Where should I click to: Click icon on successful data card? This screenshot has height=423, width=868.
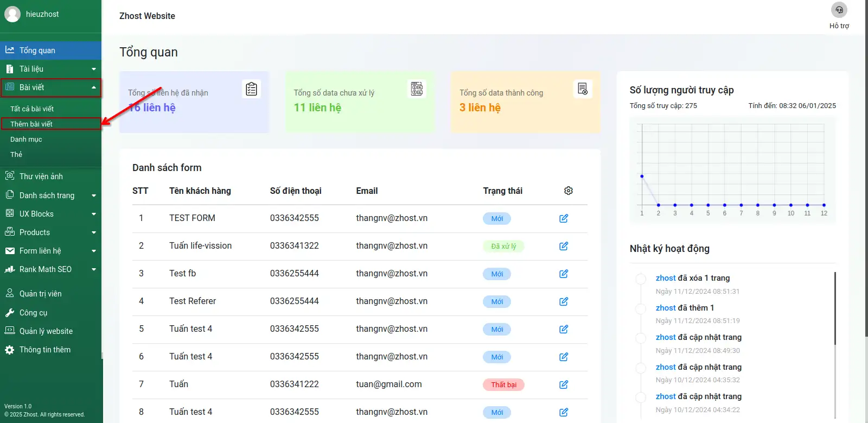[x=583, y=89]
